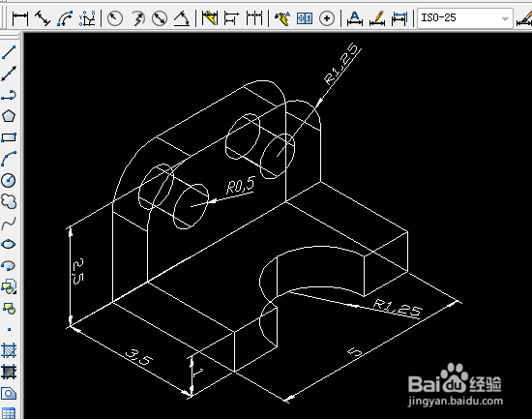Pick the Ellipse tool

point(9,244)
